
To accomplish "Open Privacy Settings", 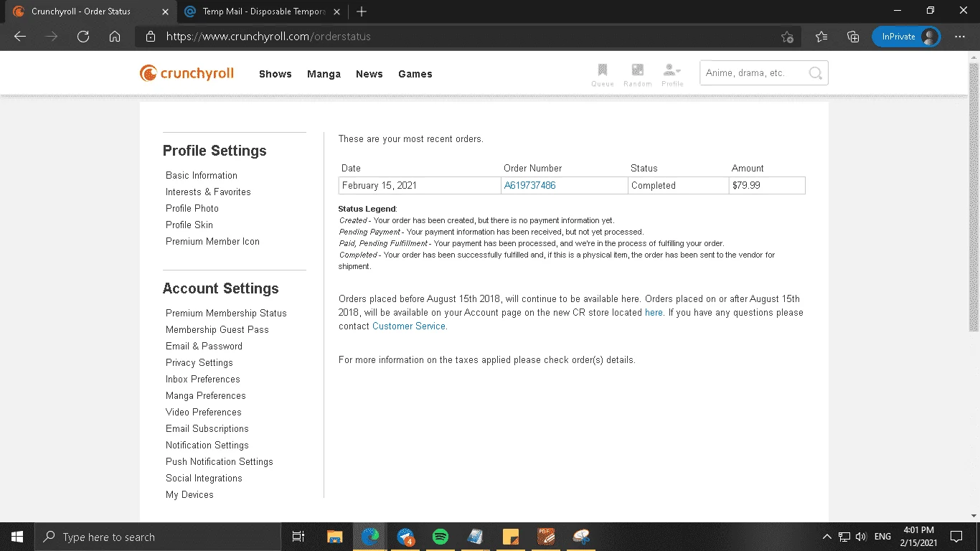I will coord(199,362).
